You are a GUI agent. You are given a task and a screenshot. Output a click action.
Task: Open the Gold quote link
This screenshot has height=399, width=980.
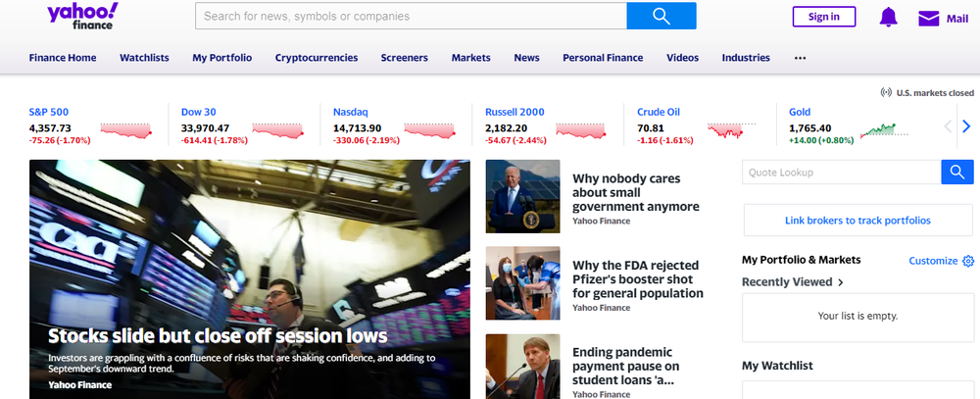[800, 112]
